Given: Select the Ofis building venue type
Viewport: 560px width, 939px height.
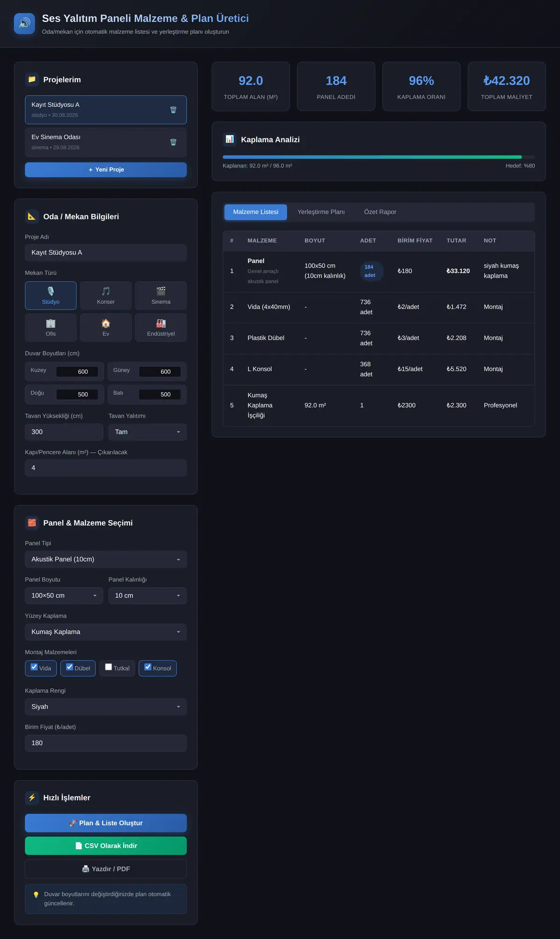Looking at the screenshot, I should 51,328.
